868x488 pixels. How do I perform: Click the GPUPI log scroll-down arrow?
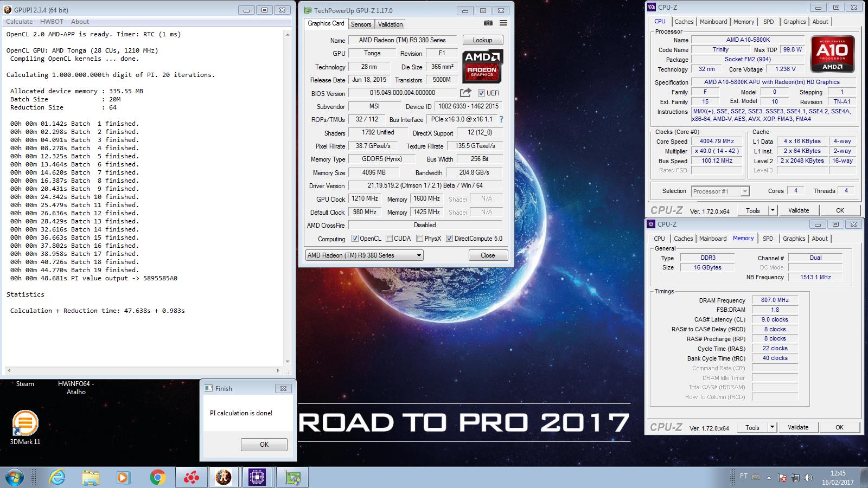287,362
